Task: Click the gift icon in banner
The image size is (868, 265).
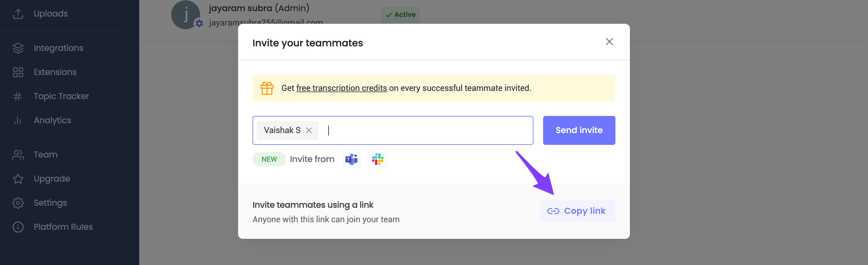Action: click(267, 88)
